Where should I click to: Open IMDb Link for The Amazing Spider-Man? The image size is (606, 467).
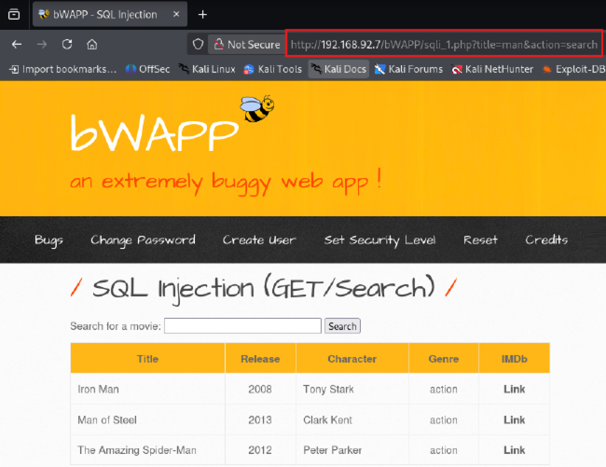(x=514, y=450)
